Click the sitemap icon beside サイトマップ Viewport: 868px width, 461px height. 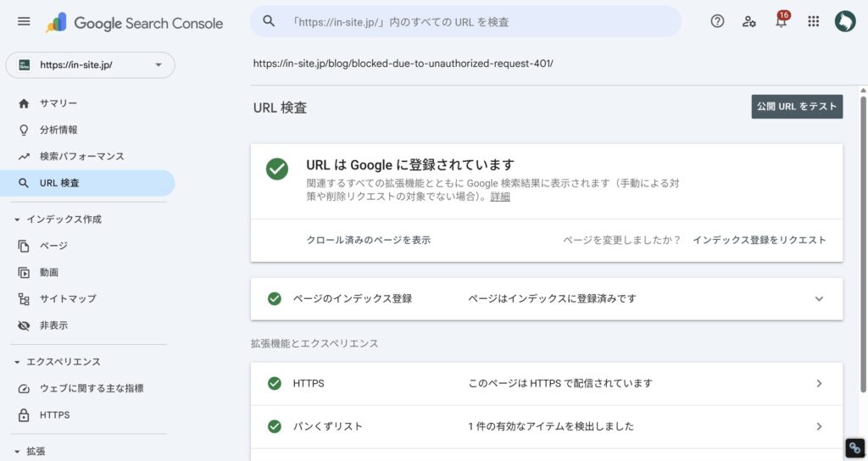click(24, 299)
